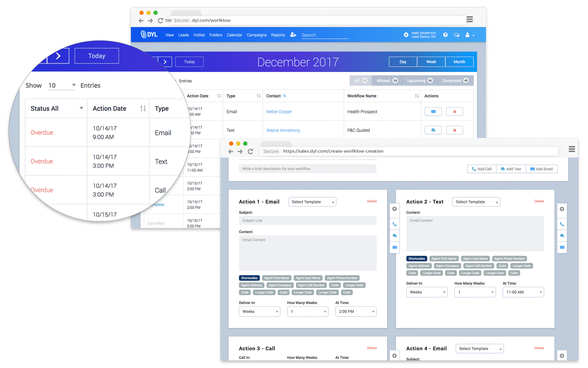Click the add contact icon in navbar
This screenshot has height=368, width=588.
[293, 35]
